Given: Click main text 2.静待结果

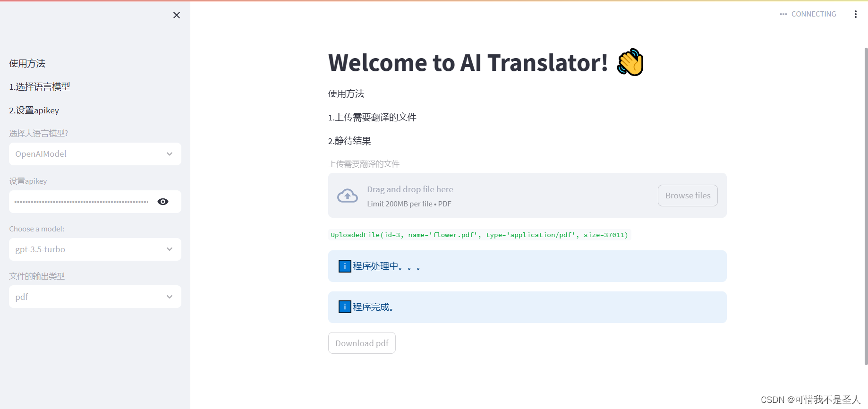Looking at the screenshot, I should [349, 141].
